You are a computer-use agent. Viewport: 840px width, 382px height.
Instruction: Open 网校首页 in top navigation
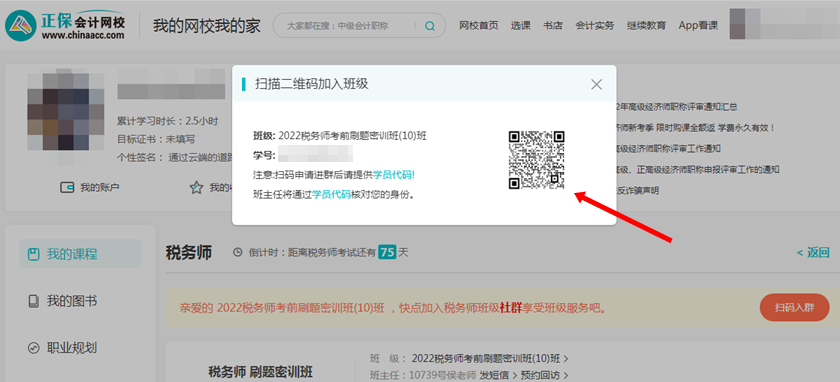(x=478, y=25)
